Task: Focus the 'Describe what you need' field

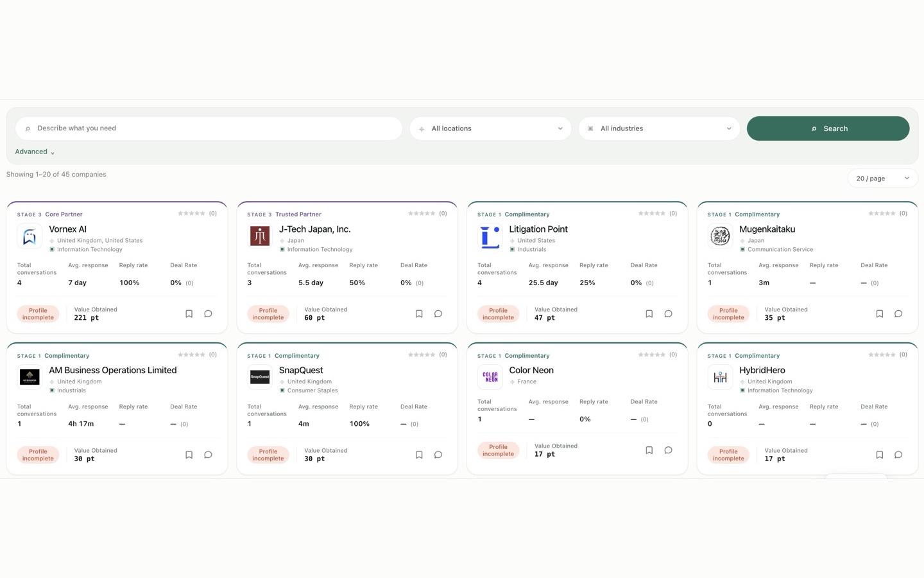Action: pyautogui.click(x=209, y=128)
